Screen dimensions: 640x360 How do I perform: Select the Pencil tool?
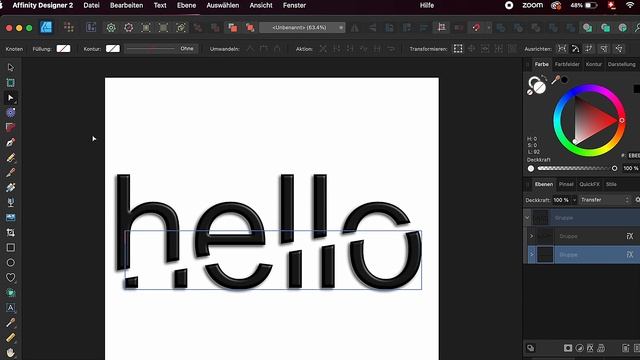click(11, 158)
